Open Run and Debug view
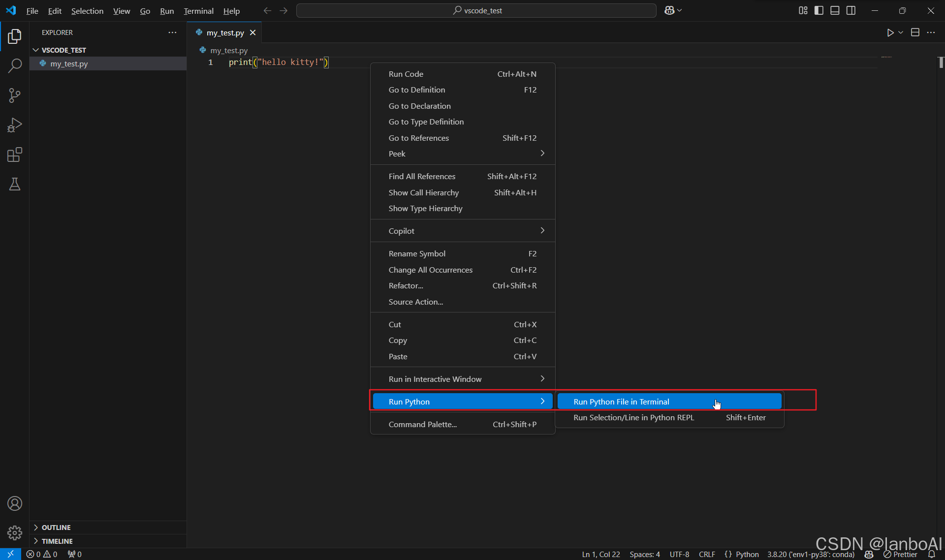This screenshot has height=560, width=945. pos(15,125)
